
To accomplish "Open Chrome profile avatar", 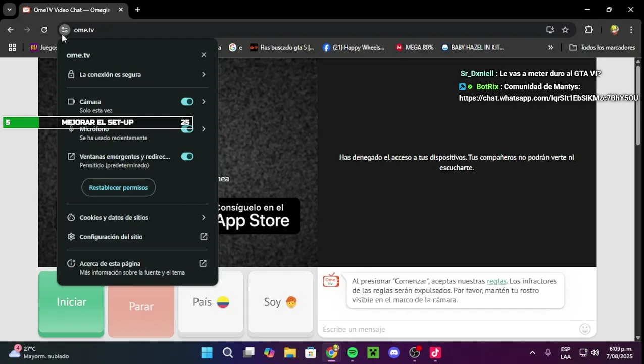I will click(x=615, y=30).
